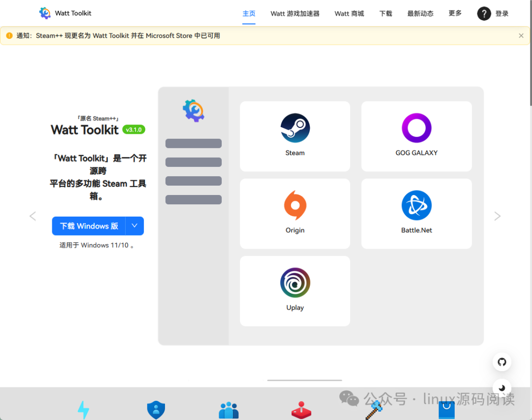Viewport: 532px width, 420px height.
Task: Click the question mark avatar icon
Action: click(484, 14)
